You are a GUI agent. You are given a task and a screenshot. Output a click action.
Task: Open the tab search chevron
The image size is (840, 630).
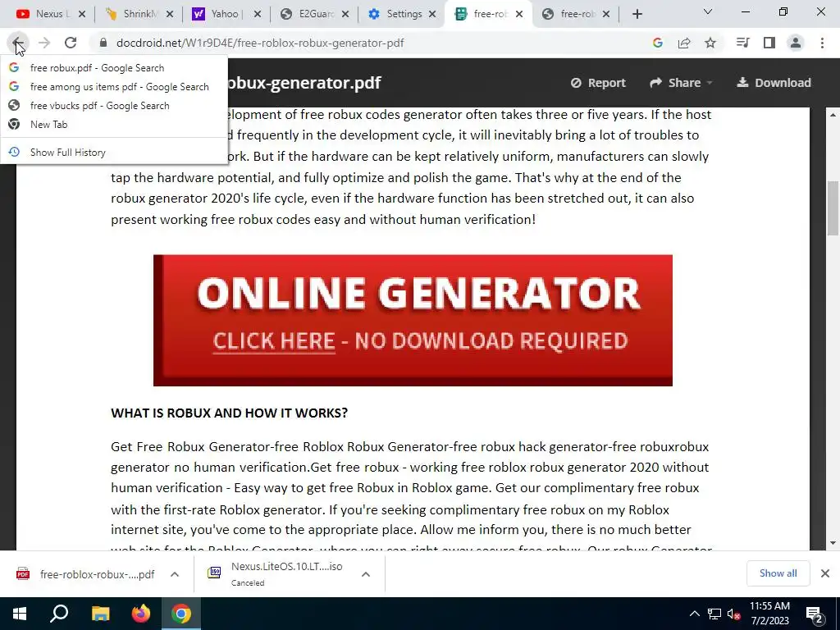tap(708, 11)
